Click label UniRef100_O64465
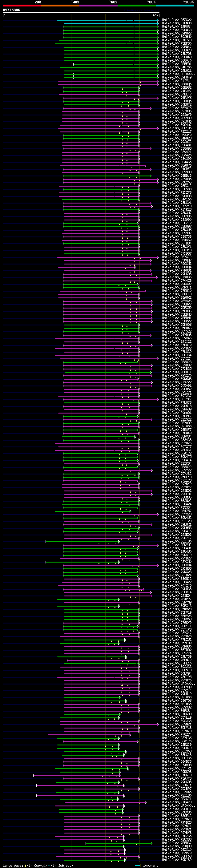This screenshot has width=197, height=868. (176, 162)
